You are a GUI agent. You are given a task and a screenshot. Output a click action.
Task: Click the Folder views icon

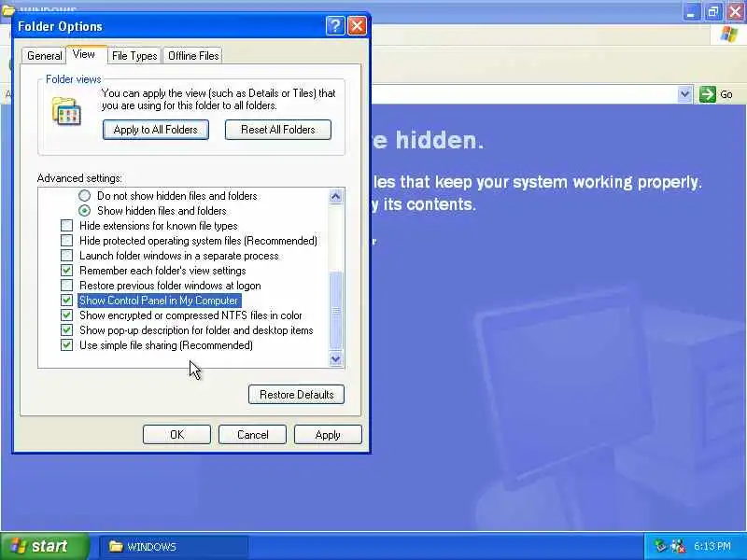pyautogui.click(x=66, y=111)
